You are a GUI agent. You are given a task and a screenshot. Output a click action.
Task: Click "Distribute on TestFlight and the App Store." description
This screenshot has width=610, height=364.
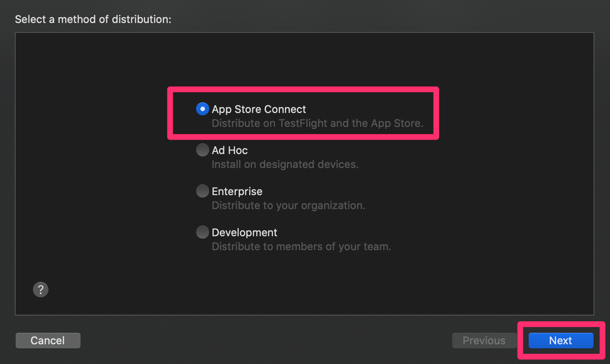pos(317,123)
